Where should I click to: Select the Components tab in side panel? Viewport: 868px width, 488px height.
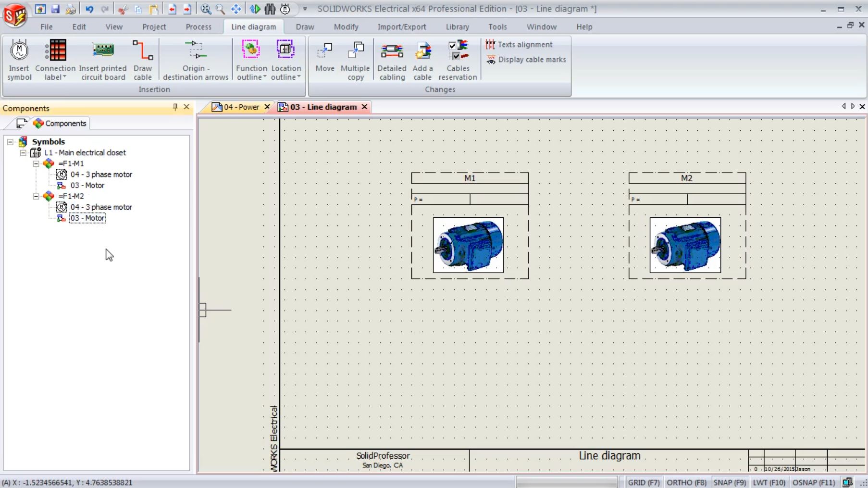coord(60,124)
